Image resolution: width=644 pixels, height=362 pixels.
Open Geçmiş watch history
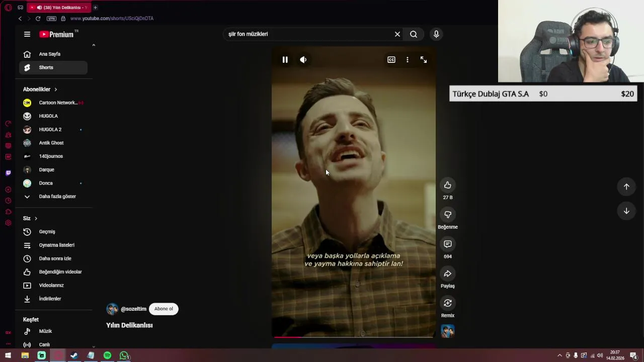tap(53, 232)
